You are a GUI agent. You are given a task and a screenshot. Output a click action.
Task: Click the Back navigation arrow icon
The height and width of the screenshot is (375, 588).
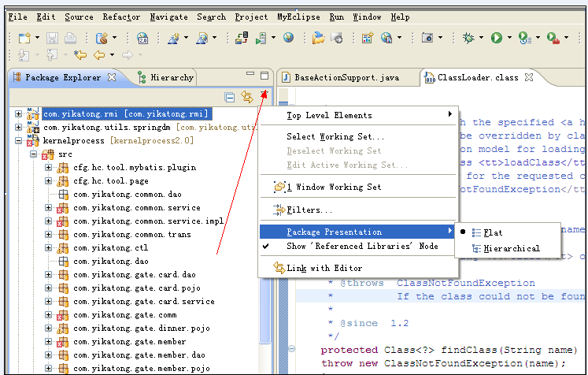click(99, 54)
